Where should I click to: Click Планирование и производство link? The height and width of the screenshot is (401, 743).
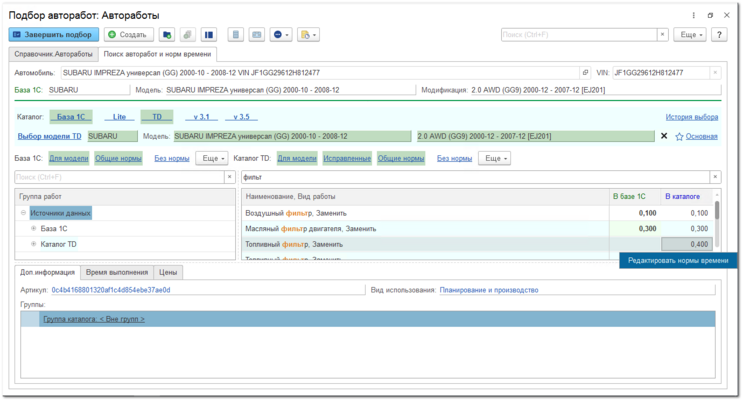[489, 290]
